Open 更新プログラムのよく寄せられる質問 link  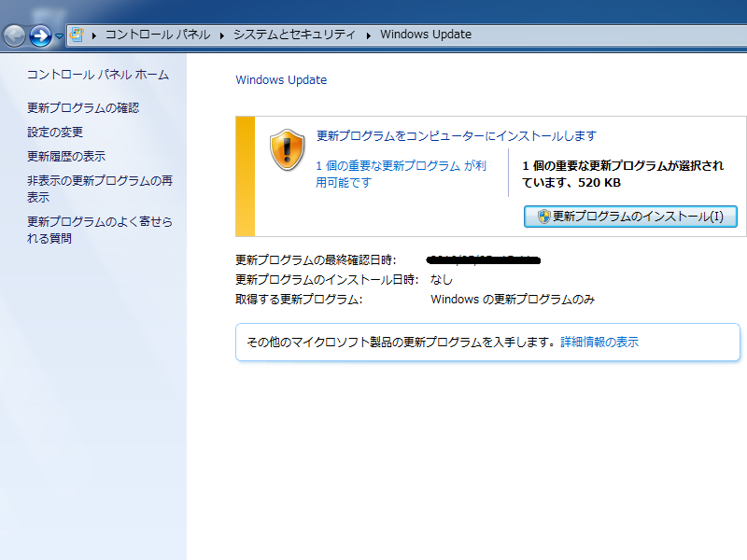100,230
